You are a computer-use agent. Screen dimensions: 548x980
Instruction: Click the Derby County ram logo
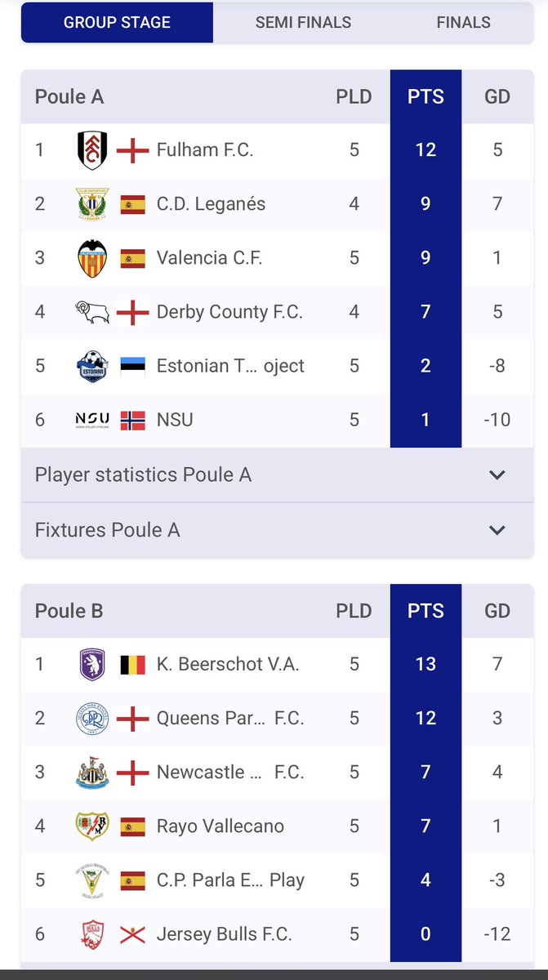[92, 312]
